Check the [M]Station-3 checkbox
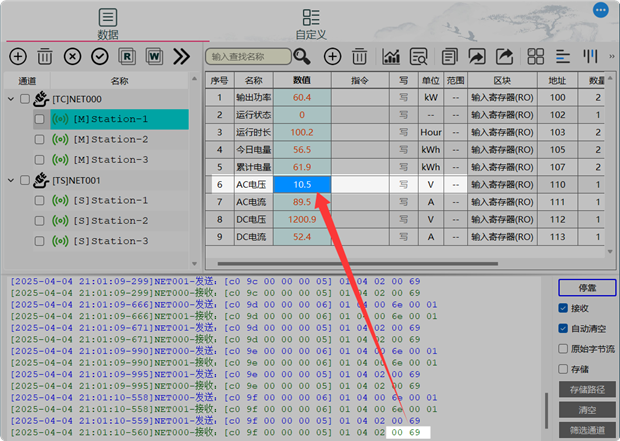620x441 pixels. point(40,160)
